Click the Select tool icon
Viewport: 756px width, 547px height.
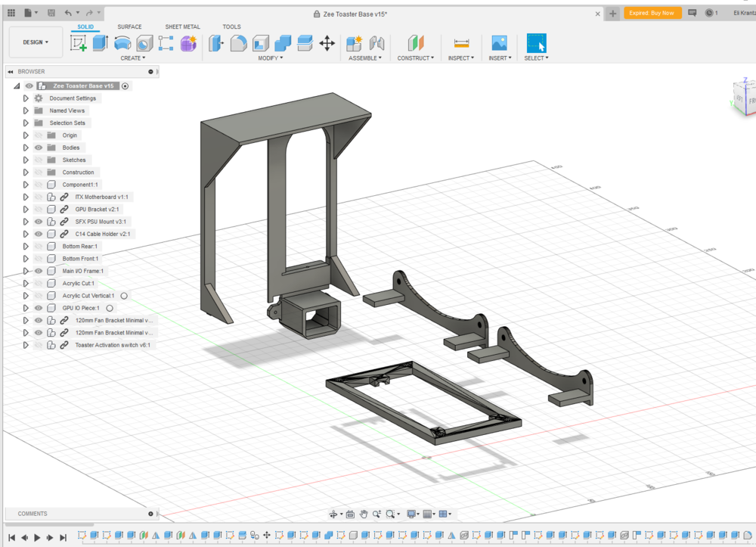click(x=536, y=43)
